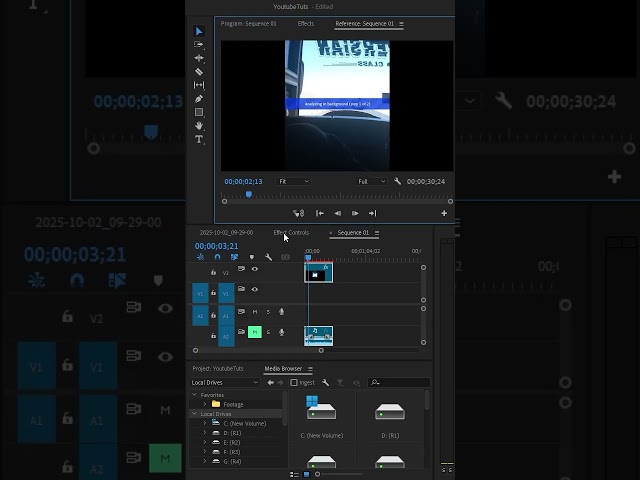Expand the C: (New Volume) drive
Screen dimensions: 640x480
coord(205,423)
